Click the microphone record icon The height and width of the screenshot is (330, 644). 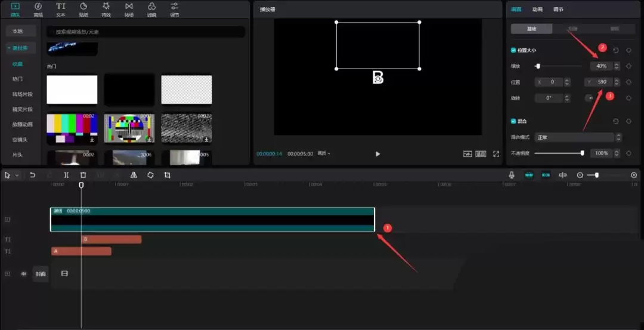512,175
